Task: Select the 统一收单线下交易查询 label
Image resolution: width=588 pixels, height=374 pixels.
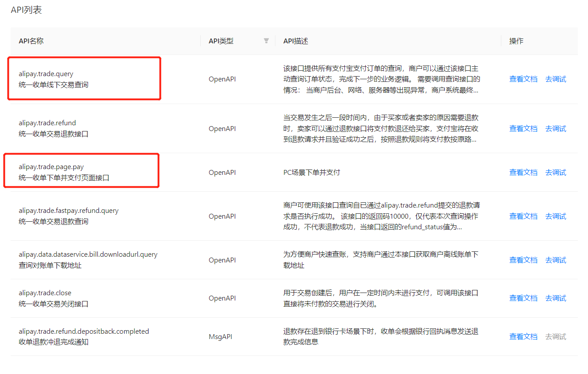Action: [53, 85]
